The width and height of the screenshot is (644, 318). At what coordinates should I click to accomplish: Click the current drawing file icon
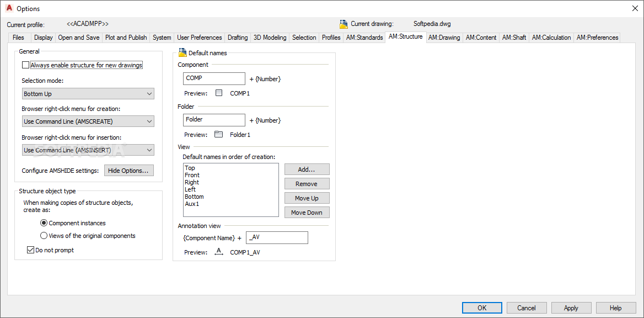344,24
